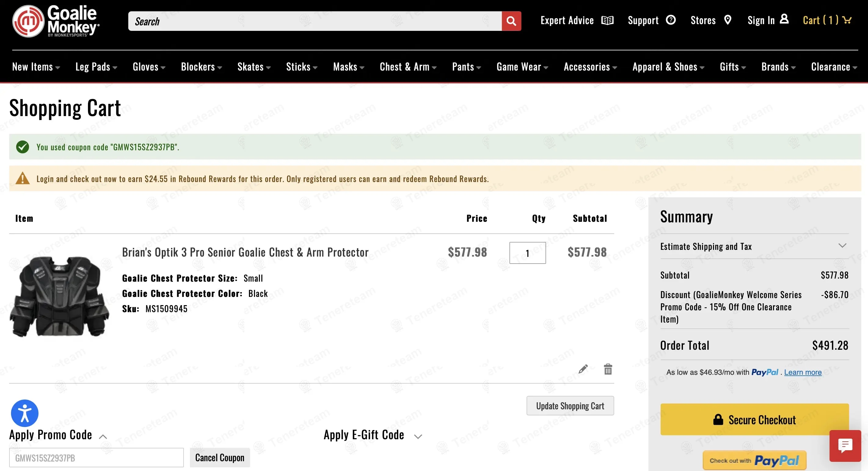Open the New Items dropdown menu
The width and height of the screenshot is (868, 471).
36,67
